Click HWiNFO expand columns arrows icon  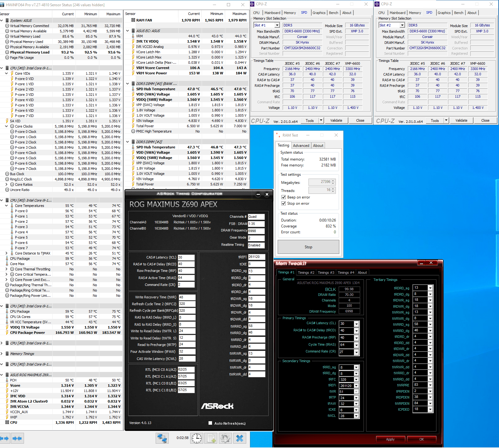coord(4,438)
